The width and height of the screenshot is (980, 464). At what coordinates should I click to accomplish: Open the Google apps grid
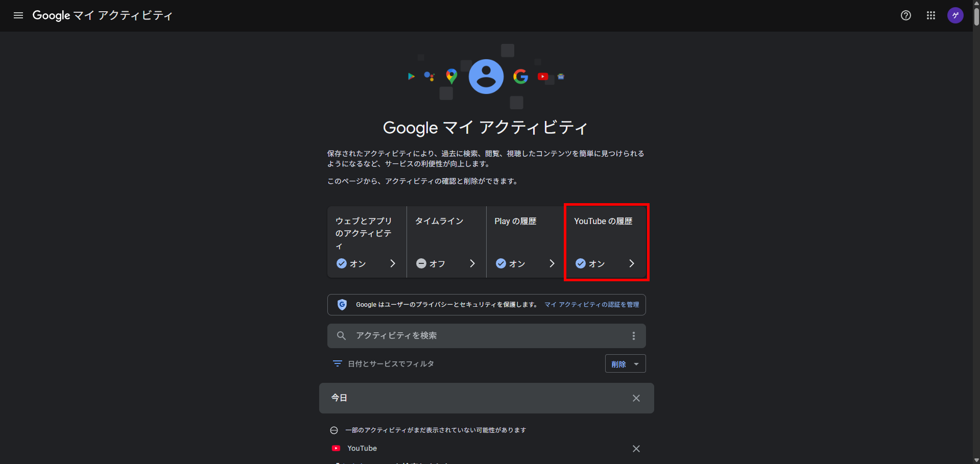point(931,15)
